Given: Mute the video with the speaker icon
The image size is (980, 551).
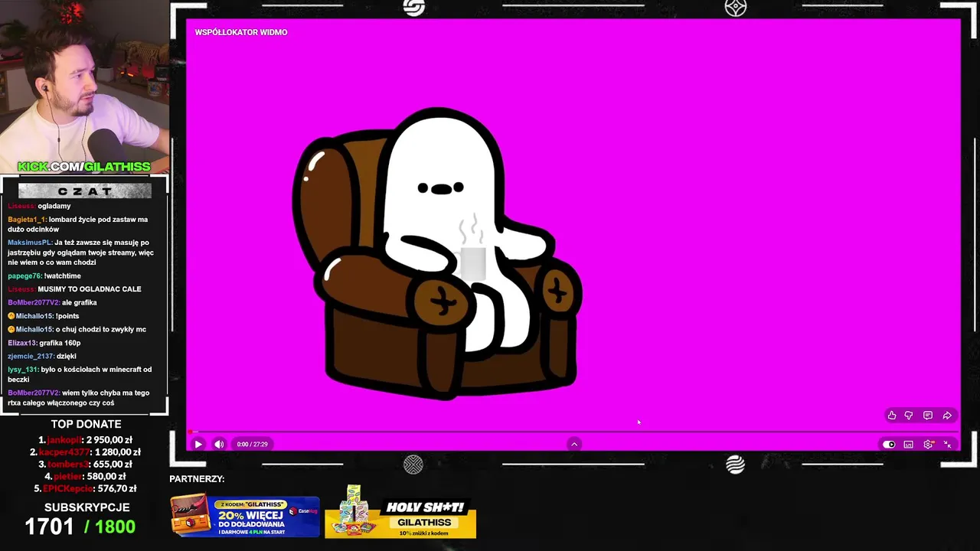Looking at the screenshot, I should click(x=219, y=444).
